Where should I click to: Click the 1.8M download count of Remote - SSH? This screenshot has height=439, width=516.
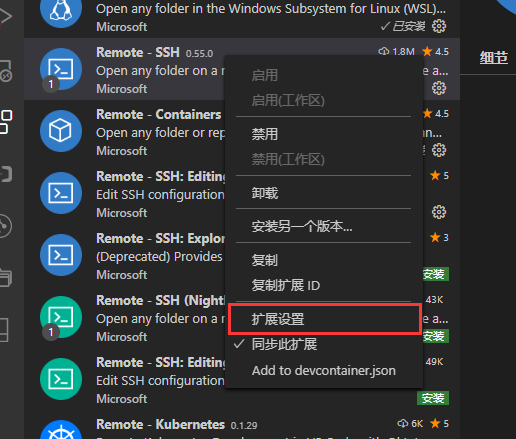(x=396, y=52)
